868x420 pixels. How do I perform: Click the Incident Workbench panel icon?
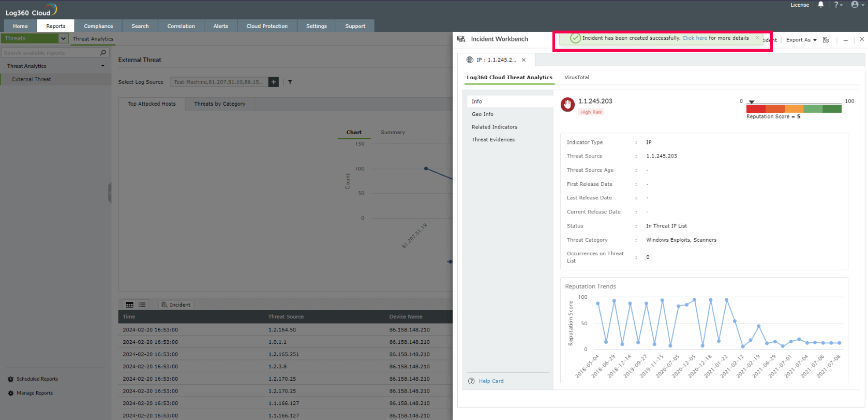point(461,39)
